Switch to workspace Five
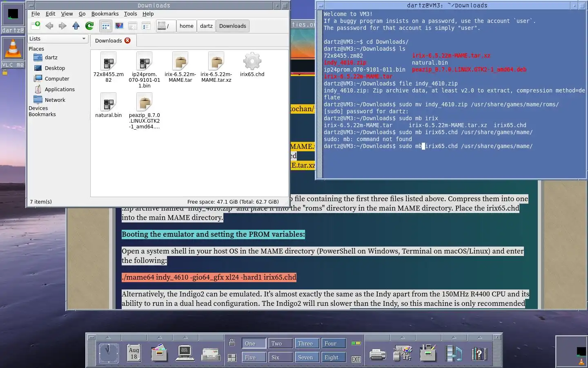The image size is (588, 368). 254,357
